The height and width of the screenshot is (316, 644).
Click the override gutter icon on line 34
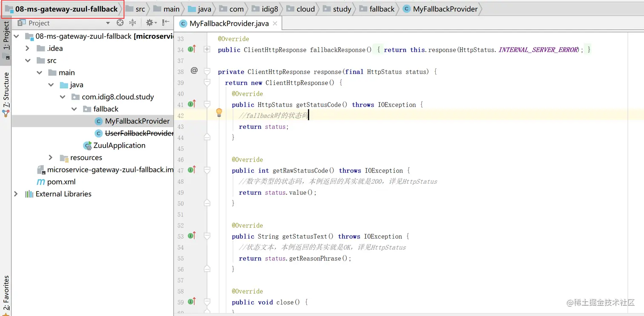(x=192, y=49)
